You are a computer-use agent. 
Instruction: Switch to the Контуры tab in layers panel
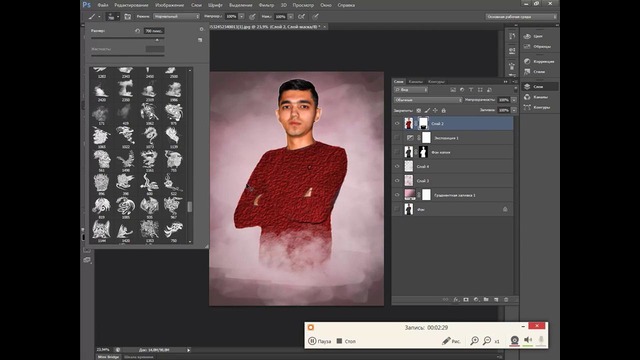[436, 82]
